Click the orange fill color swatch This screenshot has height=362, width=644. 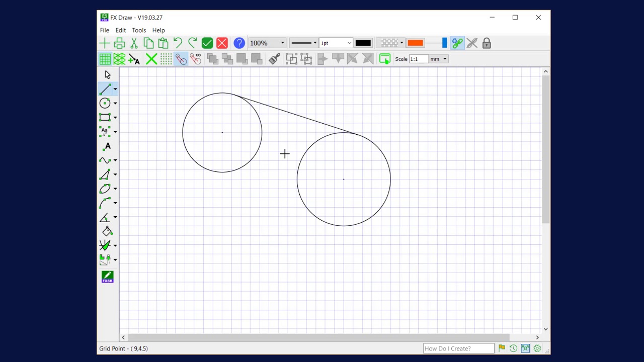tap(415, 43)
